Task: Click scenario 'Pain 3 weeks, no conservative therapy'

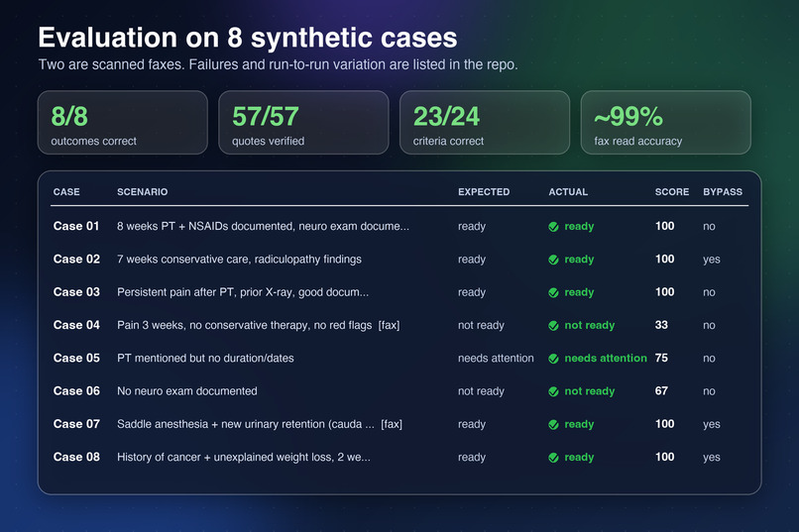Action: click(x=259, y=325)
